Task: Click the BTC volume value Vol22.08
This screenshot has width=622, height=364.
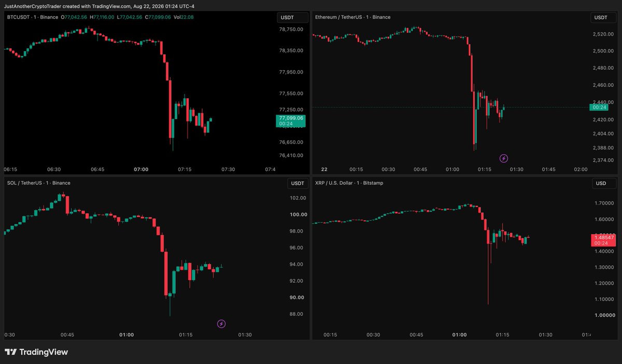Action: pos(183,17)
